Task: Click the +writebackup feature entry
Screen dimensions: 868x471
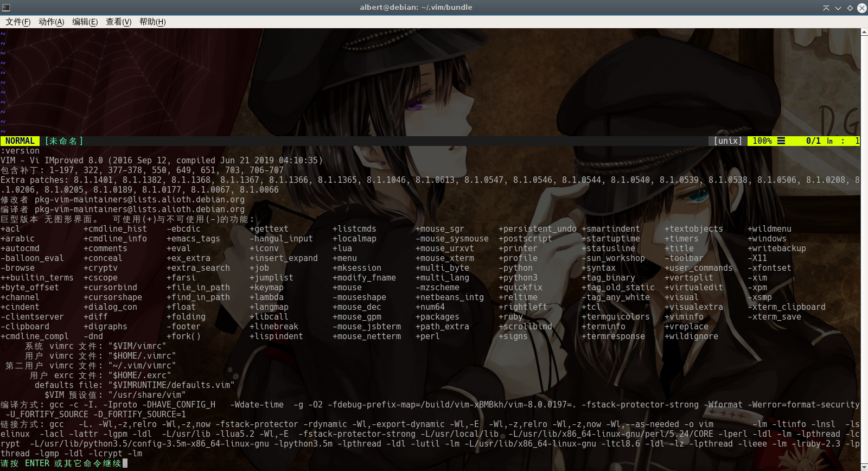Action: pyautogui.click(x=777, y=249)
